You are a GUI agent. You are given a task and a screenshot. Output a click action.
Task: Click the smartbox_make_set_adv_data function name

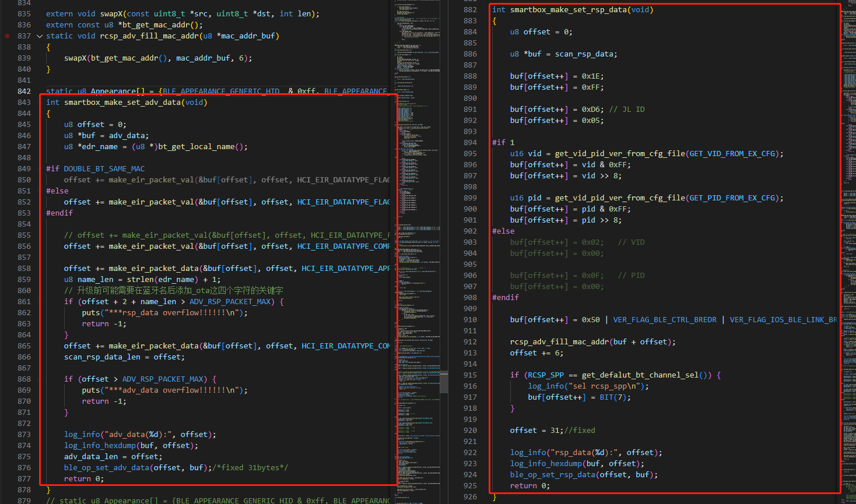122,103
